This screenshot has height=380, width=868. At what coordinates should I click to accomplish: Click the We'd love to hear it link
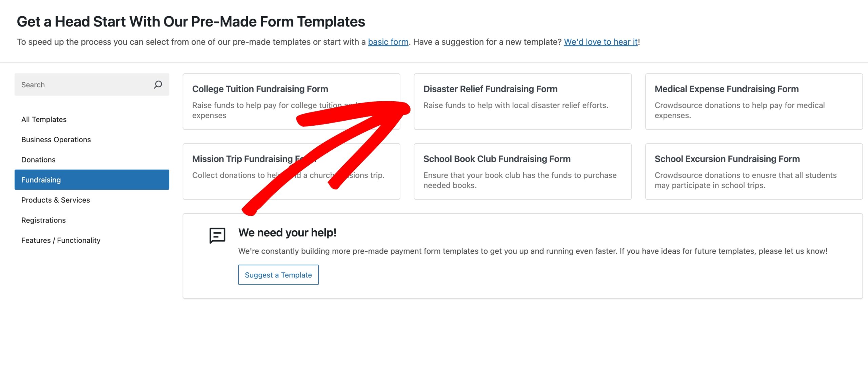[600, 42]
